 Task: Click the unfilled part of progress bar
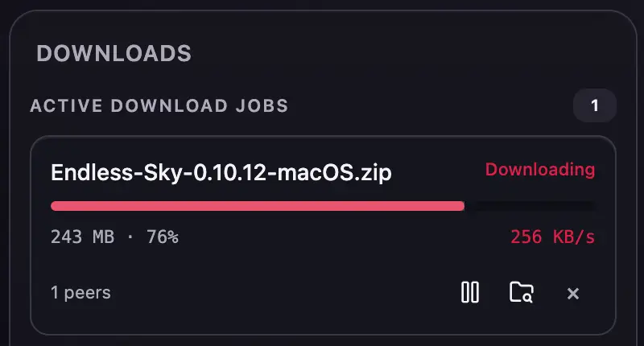point(530,206)
